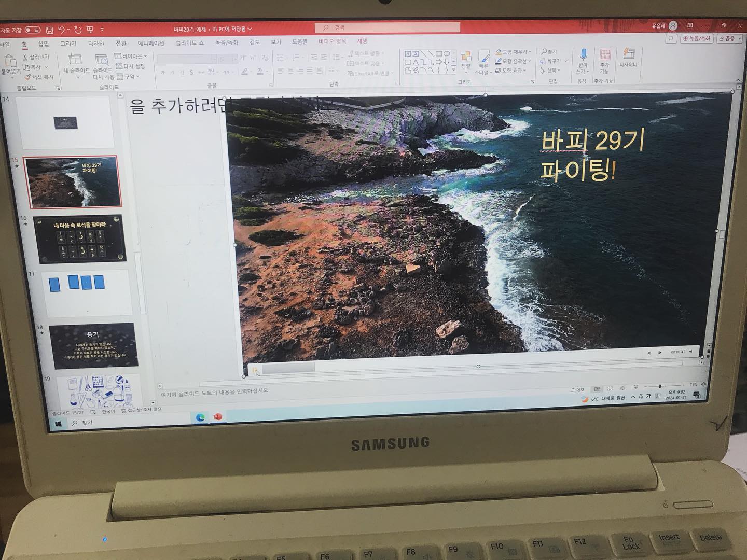747x560 pixels.
Task: Copy selection with 복사
Action: pos(32,67)
